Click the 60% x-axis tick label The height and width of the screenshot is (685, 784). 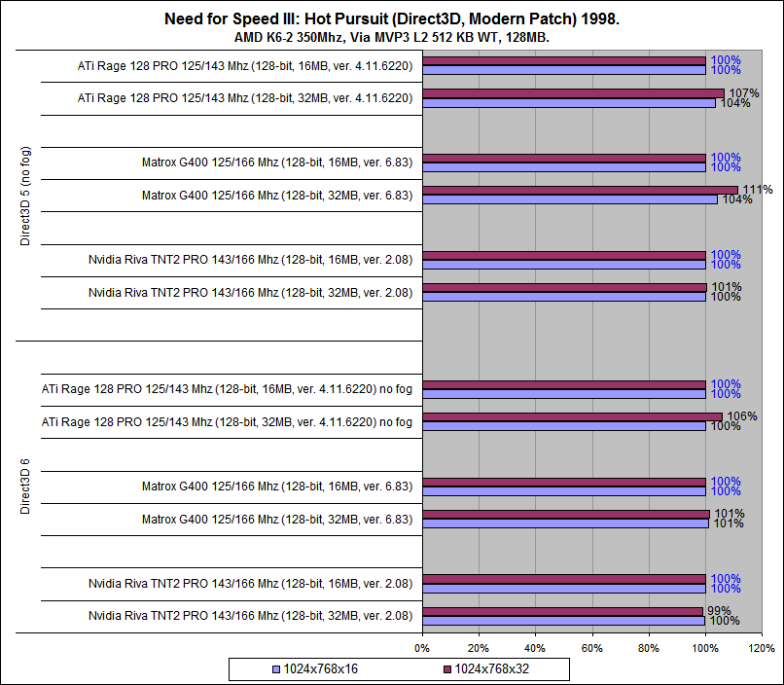(x=592, y=648)
